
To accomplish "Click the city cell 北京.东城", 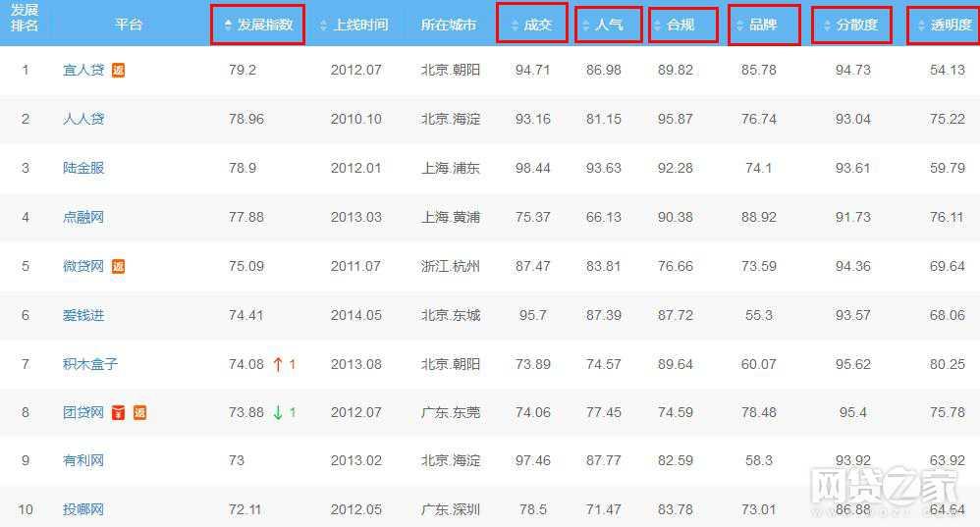I will point(451,315).
